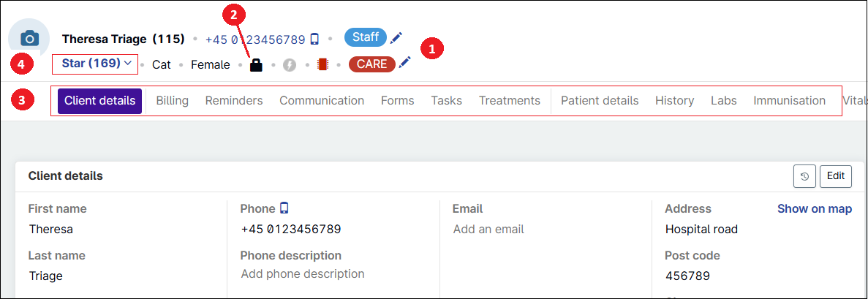Go to the Forms tab
This screenshot has height=299, width=868.
398,101
